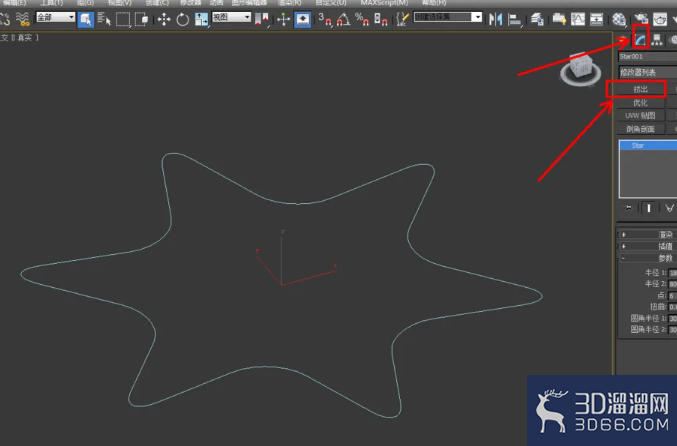Click the 半径 1 value field
The width and height of the screenshot is (677, 446).
(673, 273)
